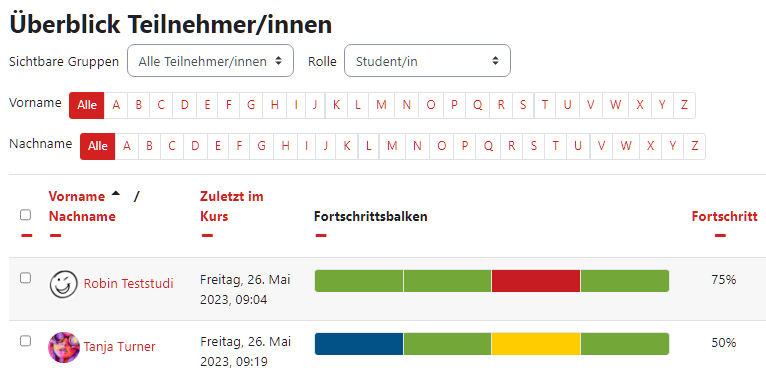The height and width of the screenshot is (384, 766).
Task: Click the blue segment in Tanja's progress bar
Action: (359, 344)
